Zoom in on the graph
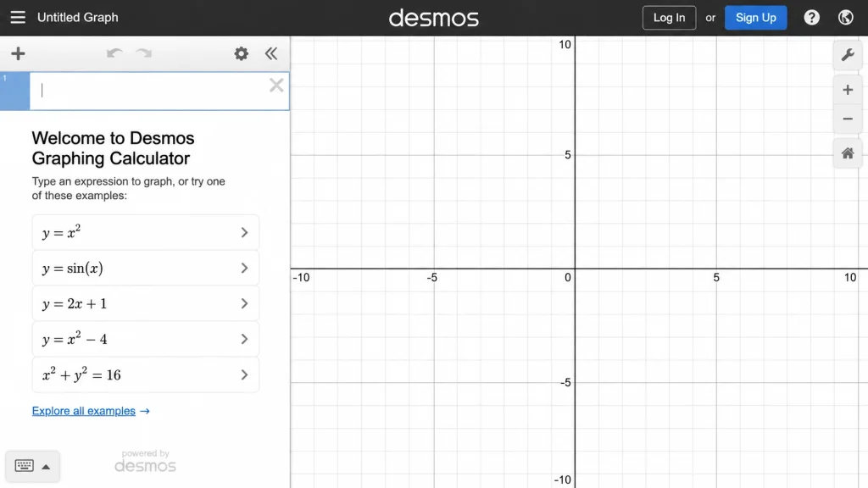The image size is (868, 488). 848,90
